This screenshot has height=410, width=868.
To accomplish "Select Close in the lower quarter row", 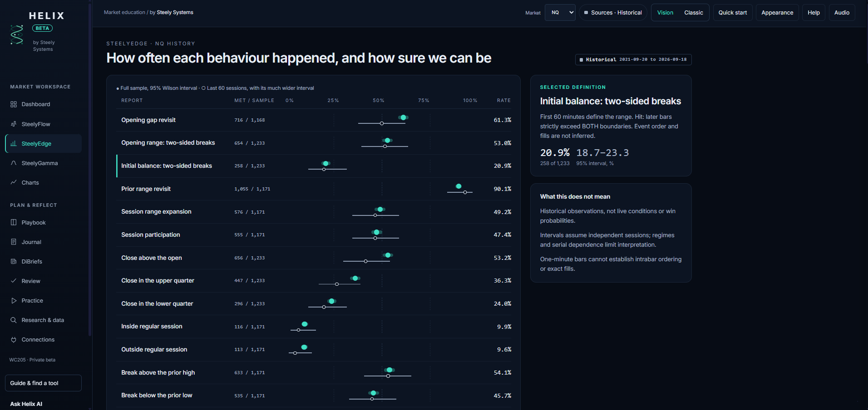I will 314,303.
